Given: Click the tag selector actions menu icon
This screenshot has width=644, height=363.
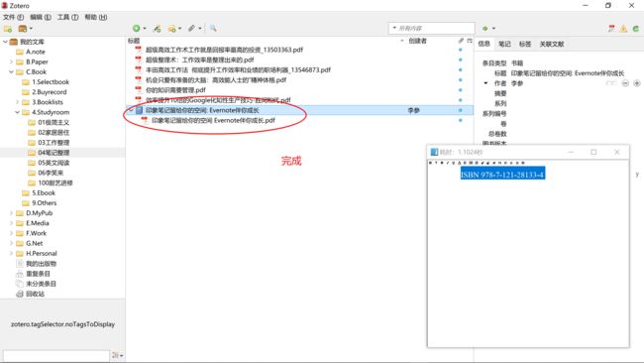Looking at the screenshot, I should pos(118,355).
